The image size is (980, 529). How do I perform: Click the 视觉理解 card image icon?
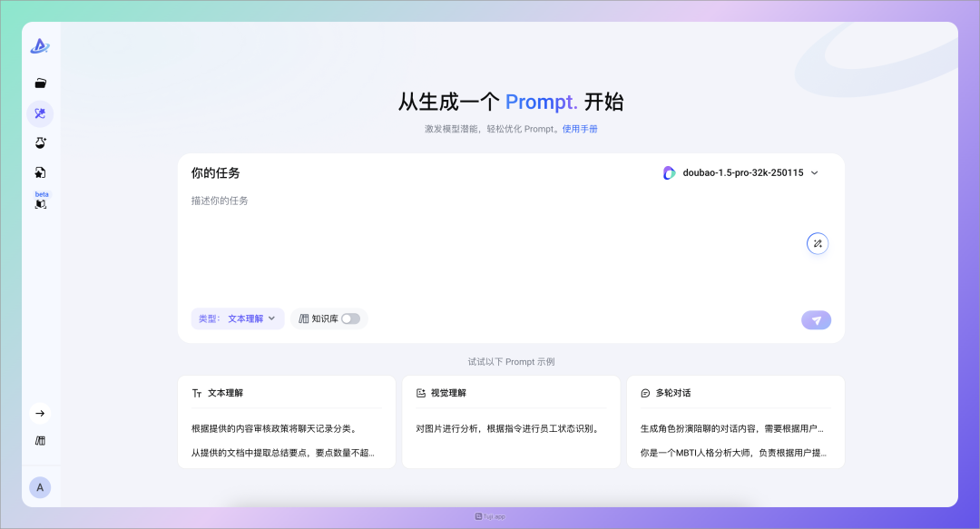[x=421, y=393]
